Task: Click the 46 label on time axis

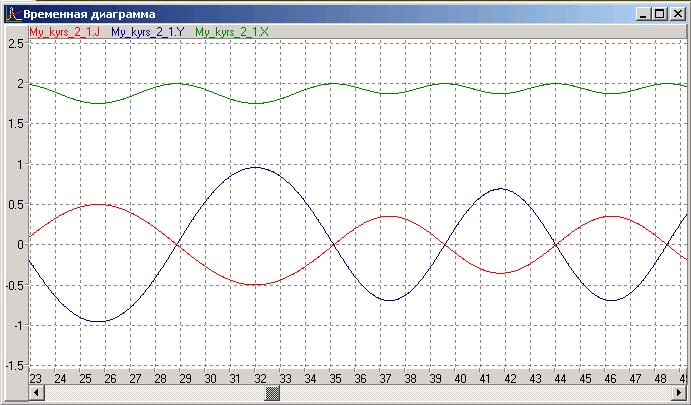Action: pos(610,379)
